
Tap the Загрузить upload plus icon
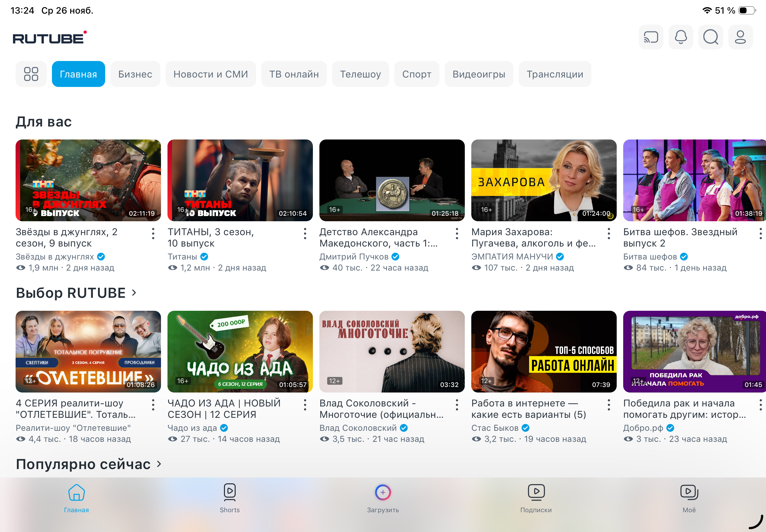tap(382, 493)
